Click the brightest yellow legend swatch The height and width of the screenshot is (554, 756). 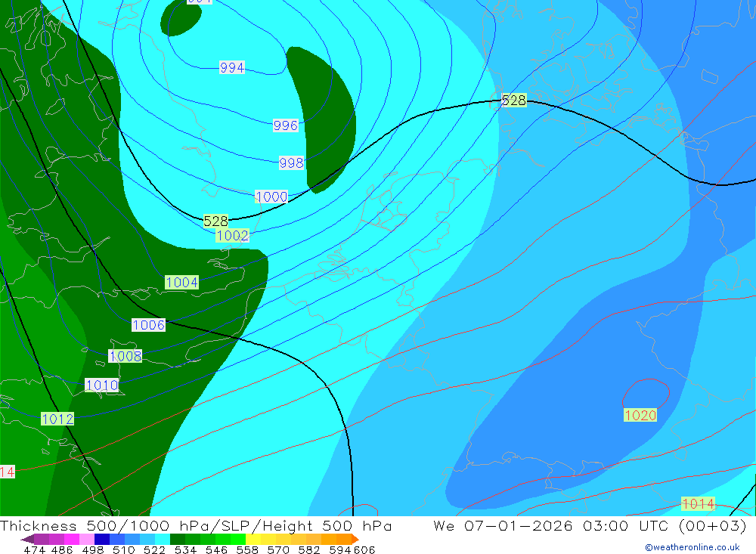(253, 539)
